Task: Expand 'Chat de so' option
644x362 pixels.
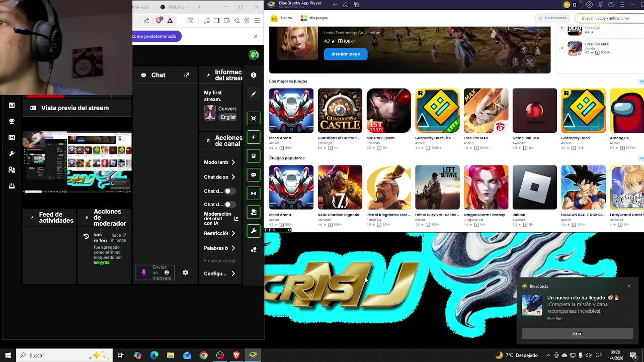Action: tap(220, 177)
